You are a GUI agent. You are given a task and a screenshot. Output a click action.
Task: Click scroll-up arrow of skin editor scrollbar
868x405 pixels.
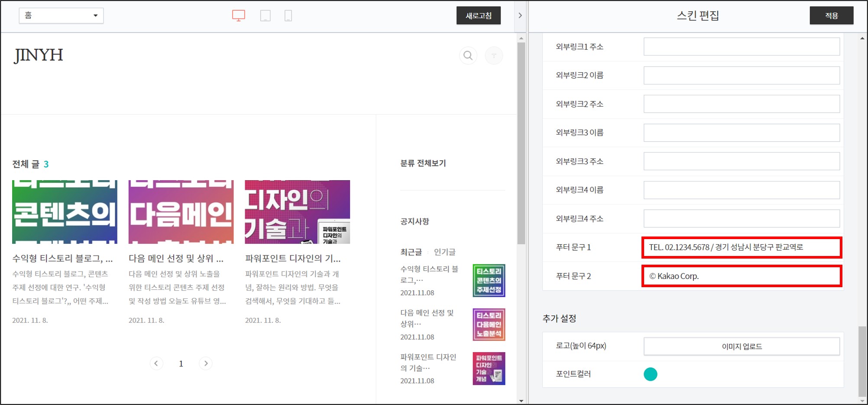[862, 39]
